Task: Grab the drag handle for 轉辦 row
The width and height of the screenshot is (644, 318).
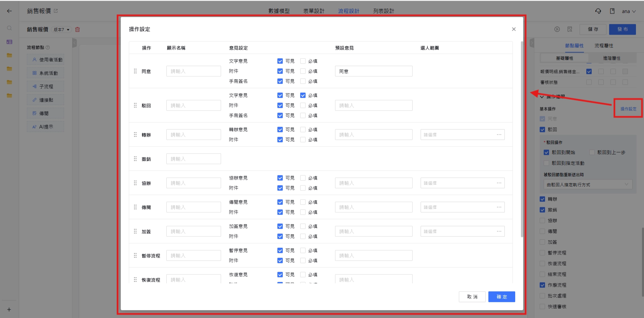Action: (x=135, y=135)
